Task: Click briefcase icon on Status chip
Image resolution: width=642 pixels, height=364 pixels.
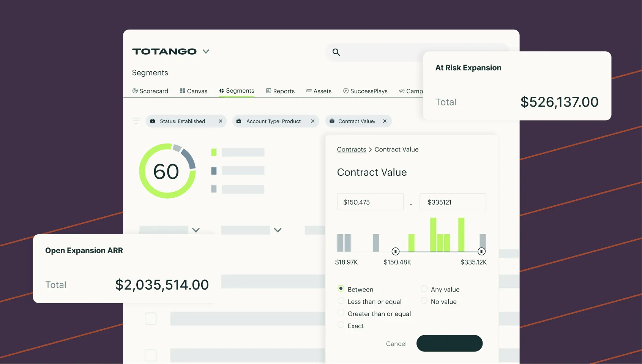Action: coord(153,121)
